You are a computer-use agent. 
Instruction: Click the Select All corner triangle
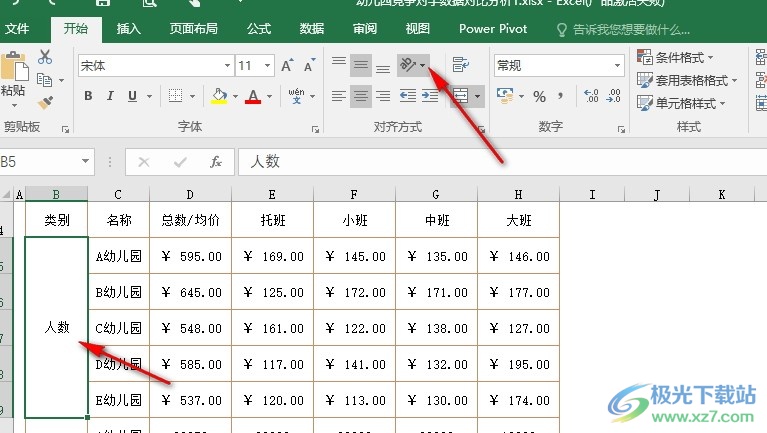tap(6, 195)
